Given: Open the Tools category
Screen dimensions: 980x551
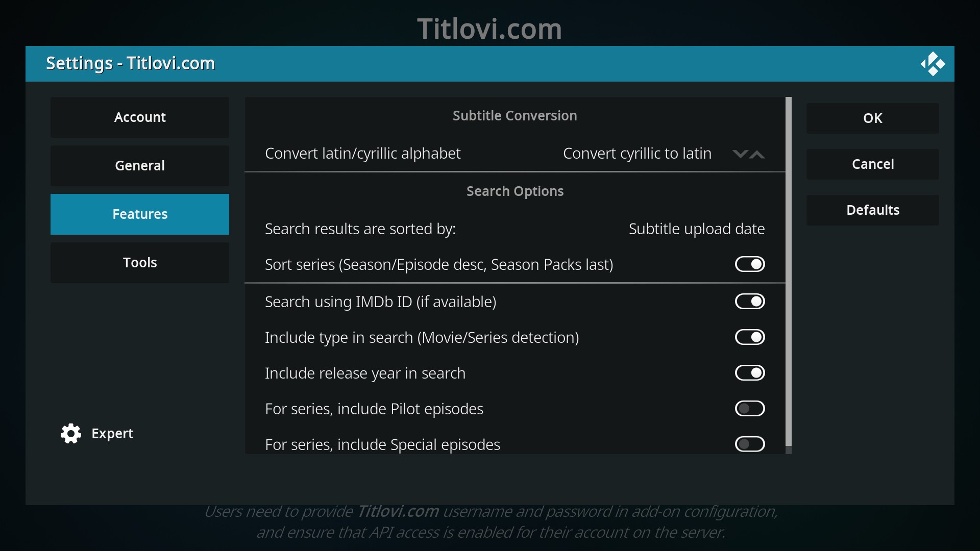Looking at the screenshot, I should pos(140,263).
